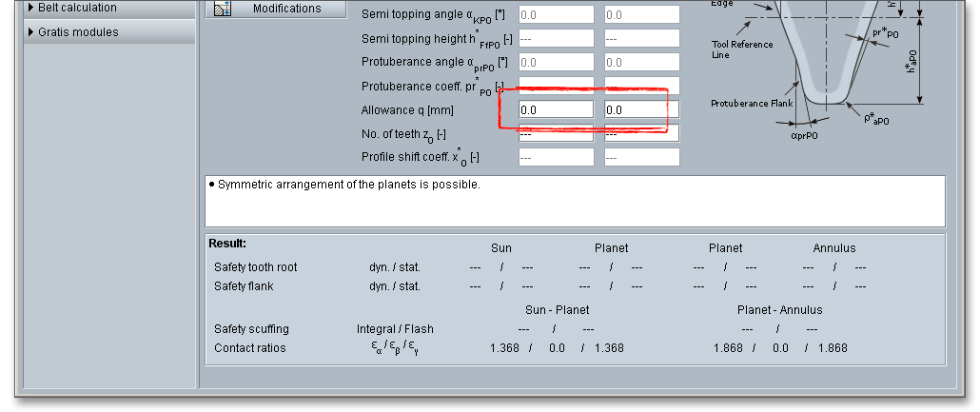Expand the Belt calculation section

pyautogui.click(x=77, y=8)
